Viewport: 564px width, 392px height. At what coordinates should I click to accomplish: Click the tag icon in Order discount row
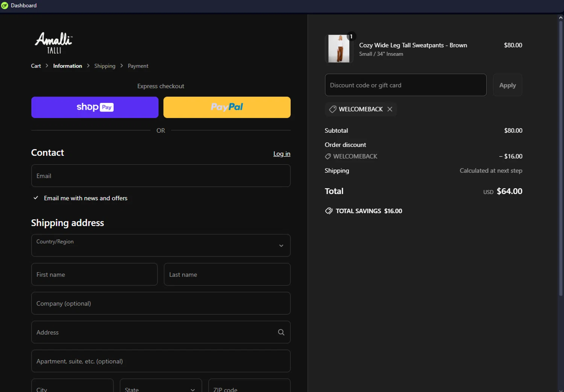pyautogui.click(x=328, y=156)
